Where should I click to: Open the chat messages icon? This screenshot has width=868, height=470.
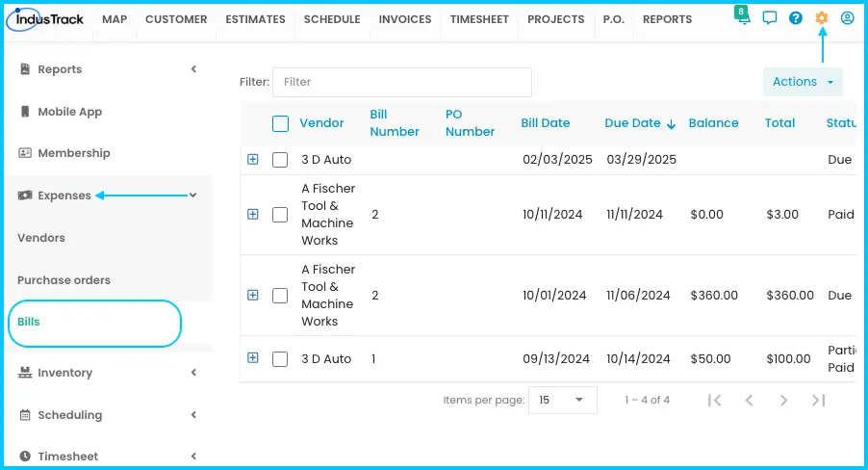point(770,18)
